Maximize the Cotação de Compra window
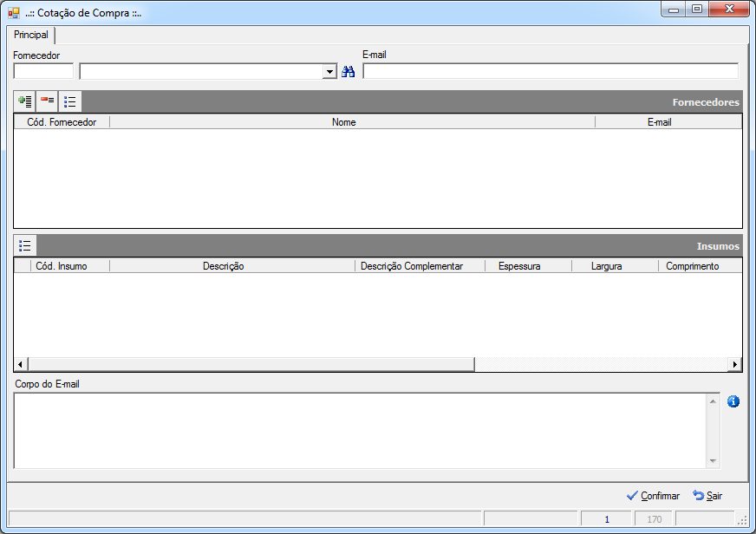The image size is (756, 534). coord(697,10)
